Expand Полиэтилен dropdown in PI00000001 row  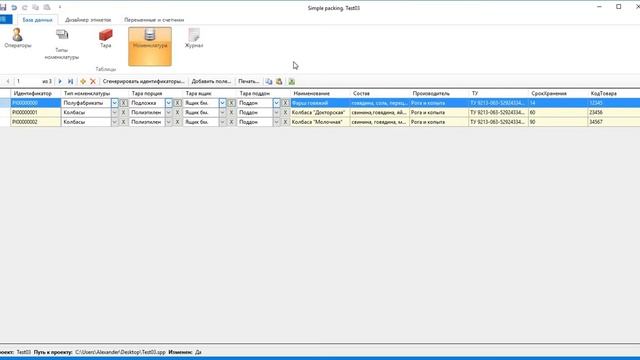pyautogui.click(x=169, y=112)
